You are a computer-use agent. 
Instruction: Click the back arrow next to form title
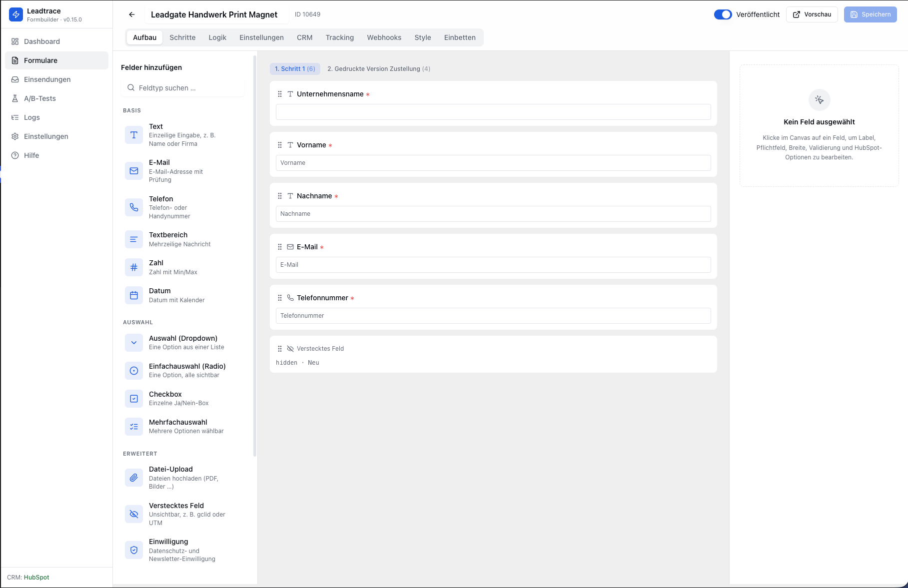point(132,14)
